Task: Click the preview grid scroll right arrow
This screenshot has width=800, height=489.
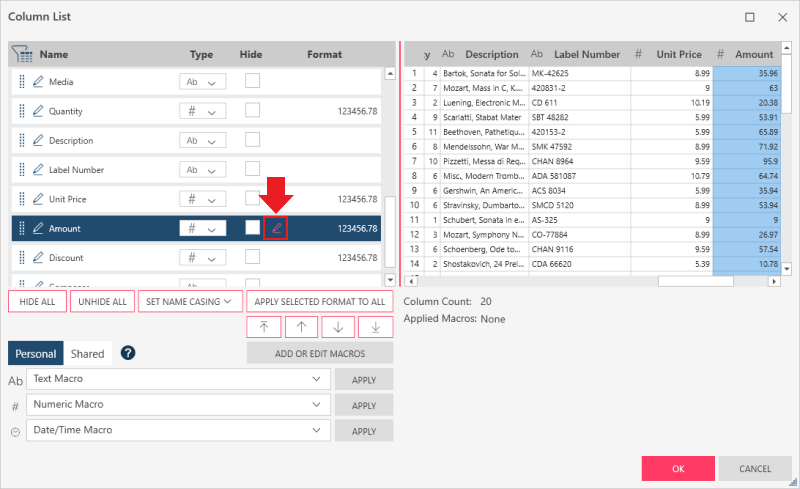Action: (774, 281)
